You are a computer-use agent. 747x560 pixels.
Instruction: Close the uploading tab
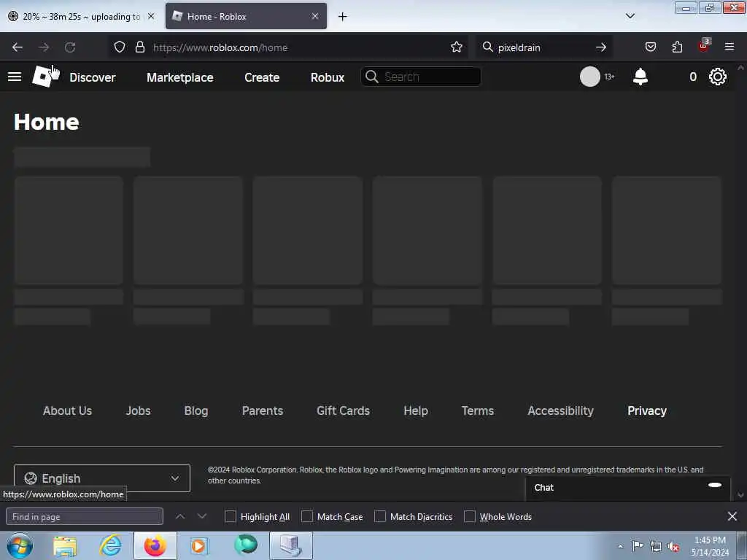point(151,16)
